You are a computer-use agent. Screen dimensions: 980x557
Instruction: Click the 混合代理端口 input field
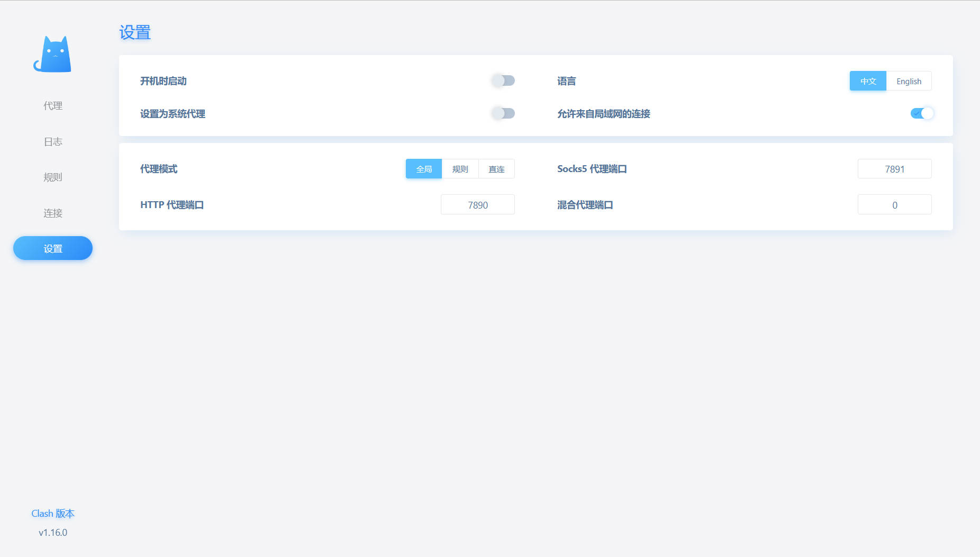[894, 205]
